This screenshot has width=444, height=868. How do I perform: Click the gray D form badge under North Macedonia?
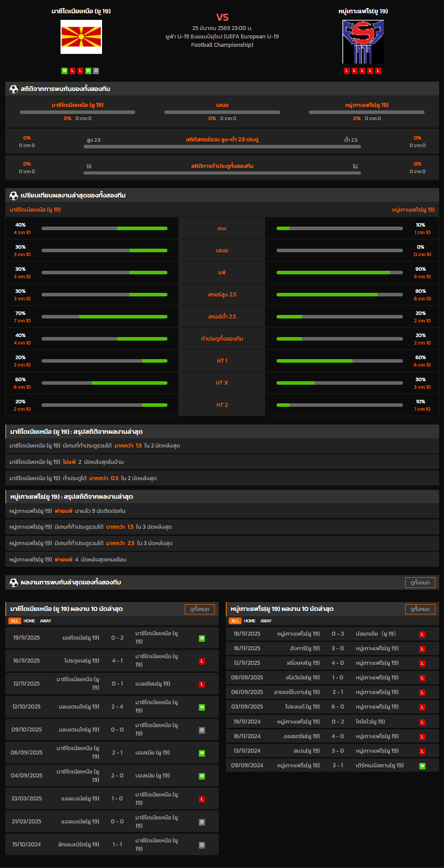[96, 71]
